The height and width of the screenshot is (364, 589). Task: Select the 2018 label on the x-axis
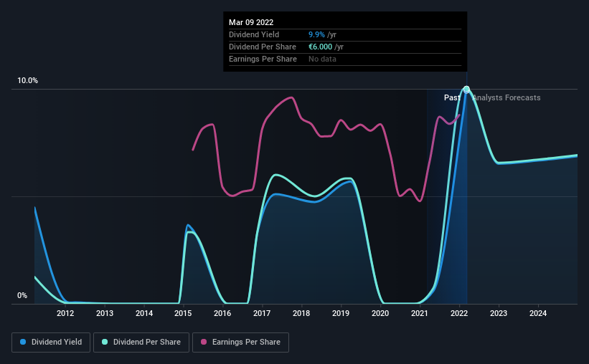coord(301,313)
